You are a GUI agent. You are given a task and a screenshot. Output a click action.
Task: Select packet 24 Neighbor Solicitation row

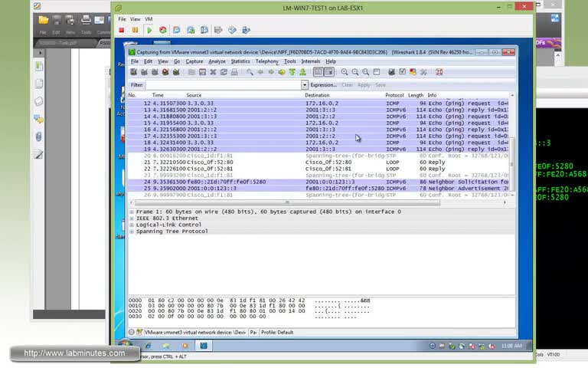(x=318, y=182)
